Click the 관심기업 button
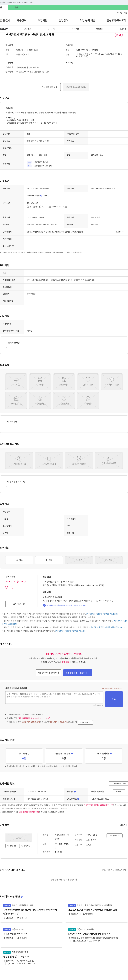Image resolution: width=128 pixels, height=980 pixels. pos(12,846)
